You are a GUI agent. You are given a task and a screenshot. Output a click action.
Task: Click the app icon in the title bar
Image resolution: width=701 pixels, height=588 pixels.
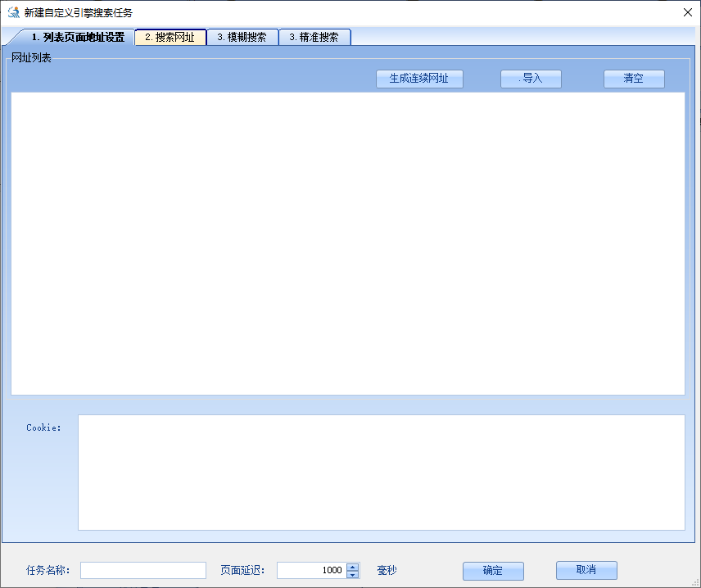tap(13, 12)
